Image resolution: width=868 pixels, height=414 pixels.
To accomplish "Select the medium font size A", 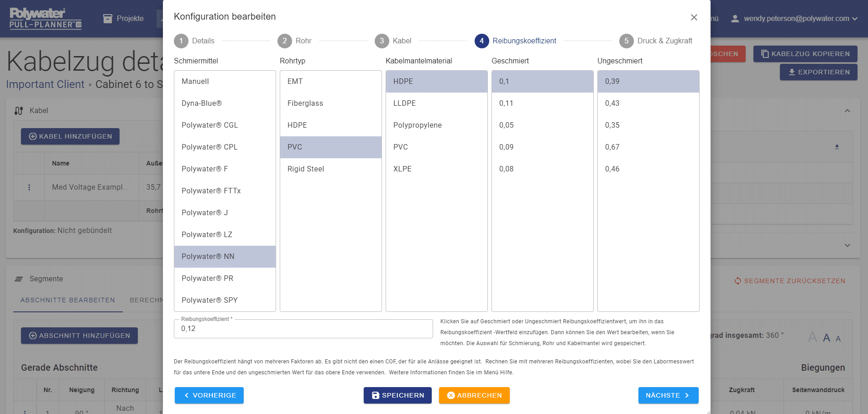I will [x=826, y=338].
